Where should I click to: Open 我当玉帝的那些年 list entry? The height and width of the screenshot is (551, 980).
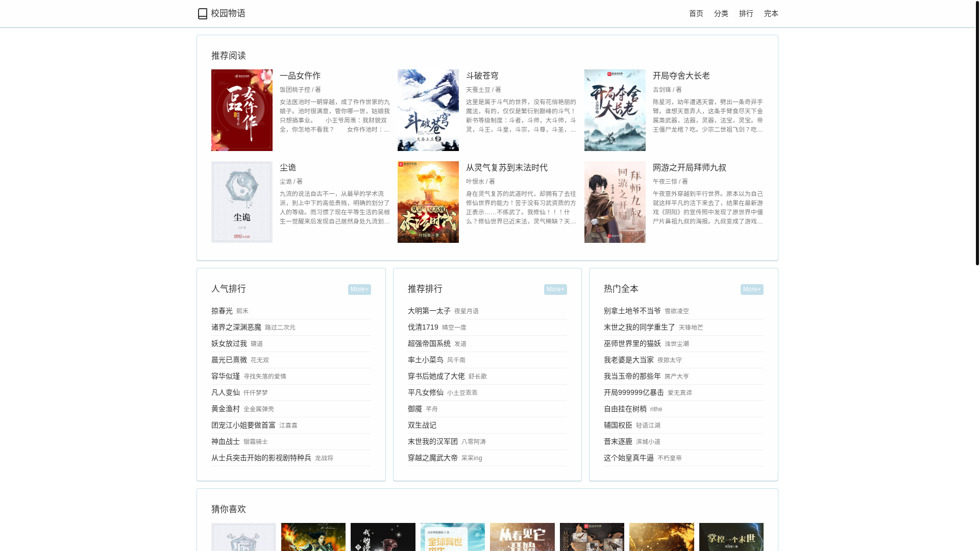[x=632, y=376]
